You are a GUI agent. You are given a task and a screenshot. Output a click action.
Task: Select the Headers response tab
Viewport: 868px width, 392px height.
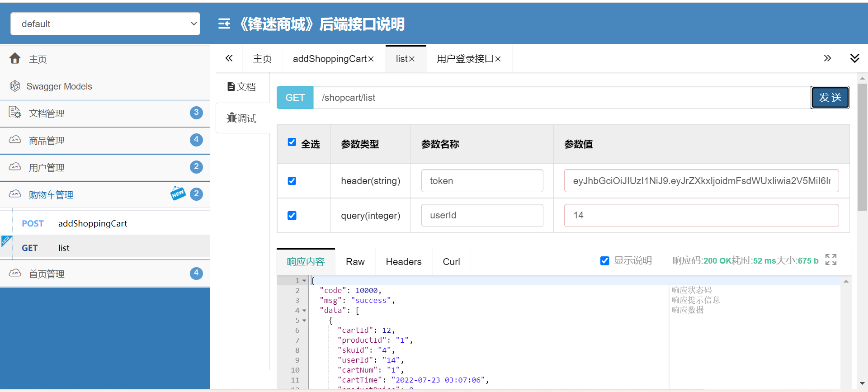404,261
